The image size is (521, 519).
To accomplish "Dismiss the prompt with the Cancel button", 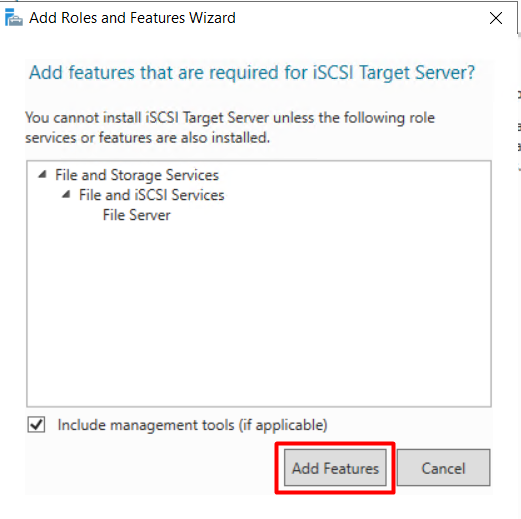I will tap(443, 468).
